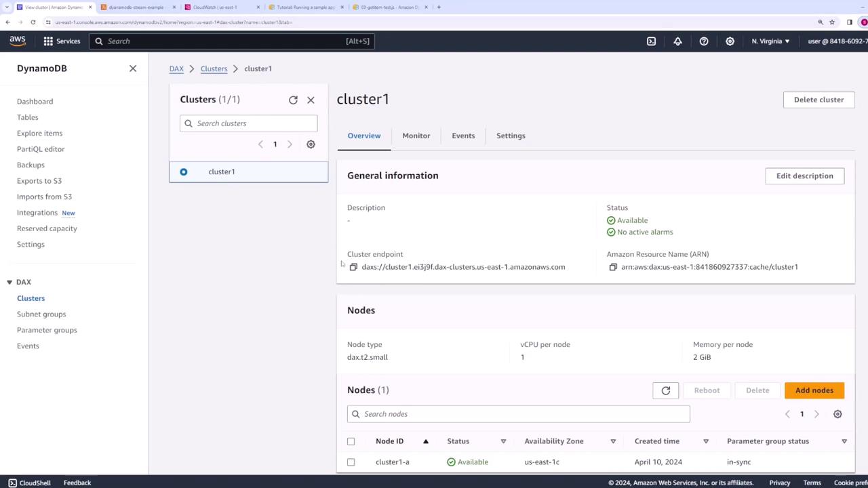Check the cluster1-a node checkbox

pos(351,462)
